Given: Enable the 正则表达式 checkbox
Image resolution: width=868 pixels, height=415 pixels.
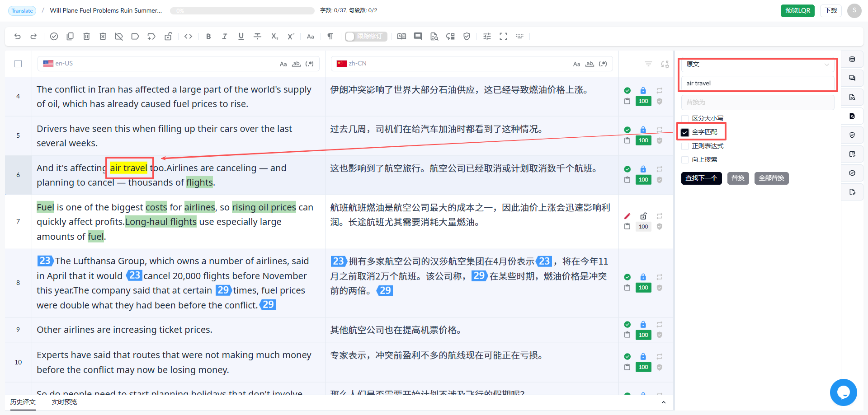Looking at the screenshot, I should tap(685, 146).
